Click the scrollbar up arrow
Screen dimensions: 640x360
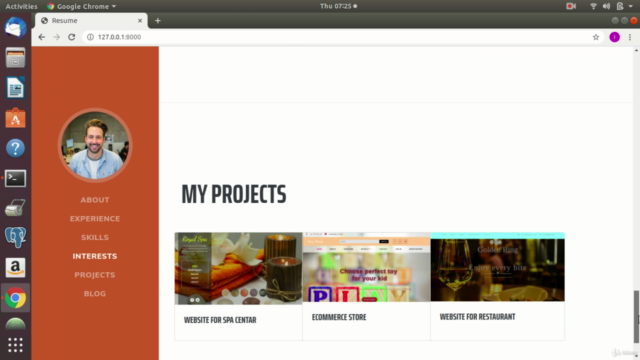point(636,50)
